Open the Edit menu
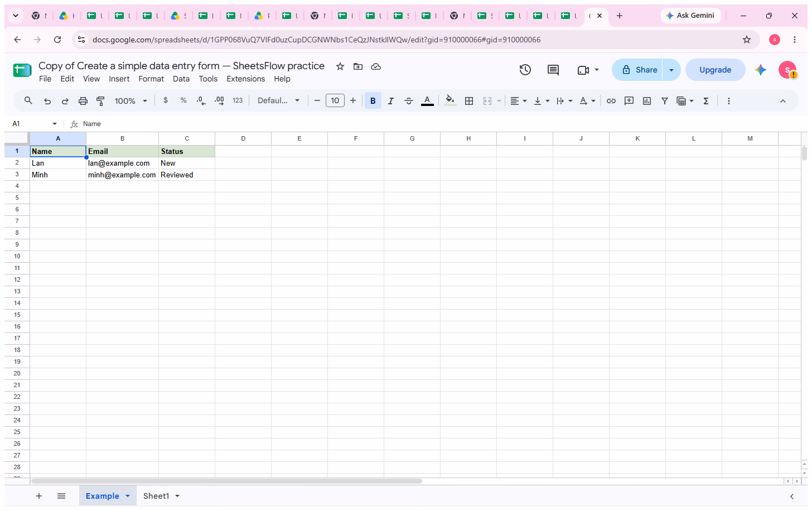812x511 pixels. tap(67, 79)
